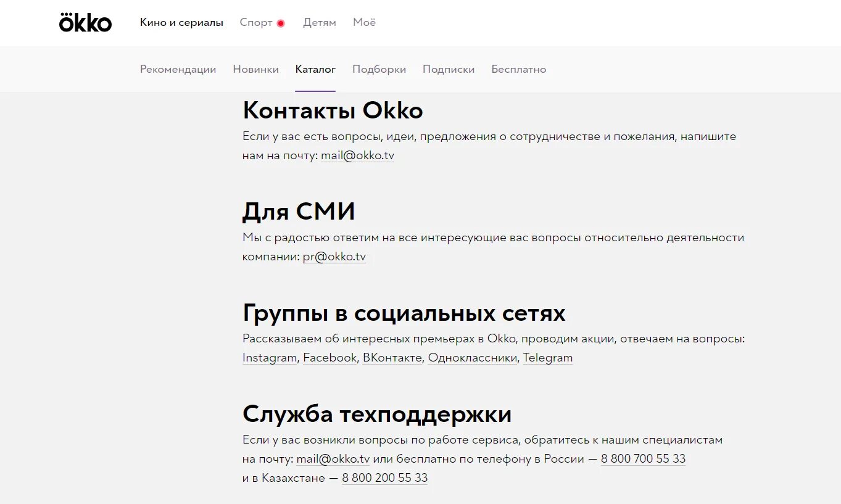
Task: Click the Kazakhstan phone 8 800 200 55 33
Action: click(x=384, y=478)
